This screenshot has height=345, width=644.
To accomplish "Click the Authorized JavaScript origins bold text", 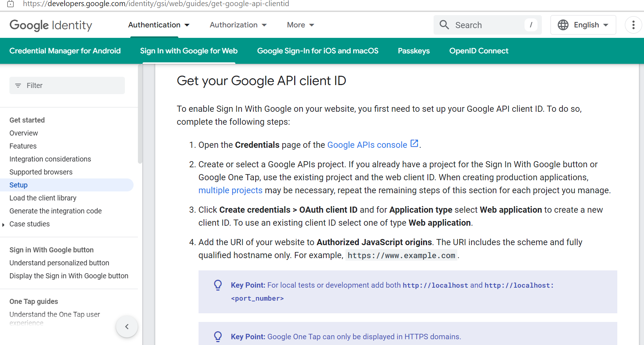I will (x=374, y=242).
